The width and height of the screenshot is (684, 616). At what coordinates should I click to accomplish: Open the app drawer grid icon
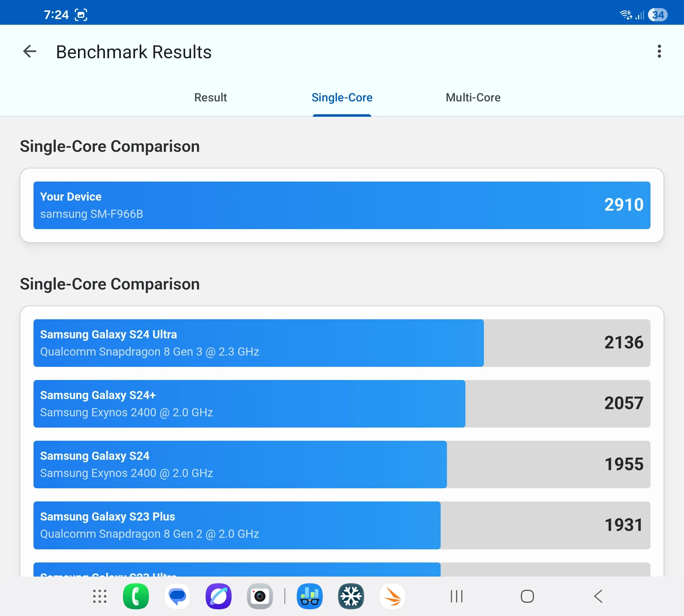click(100, 596)
